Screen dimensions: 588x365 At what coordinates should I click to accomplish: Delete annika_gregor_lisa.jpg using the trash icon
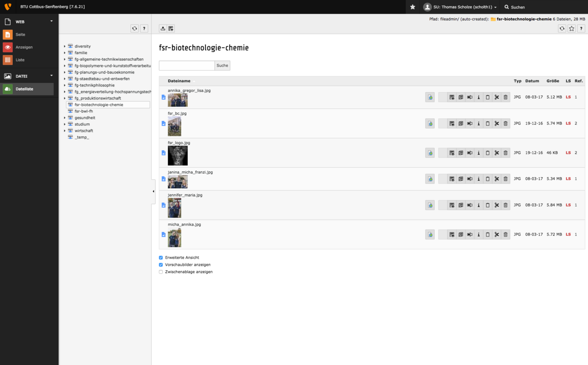[x=505, y=97]
